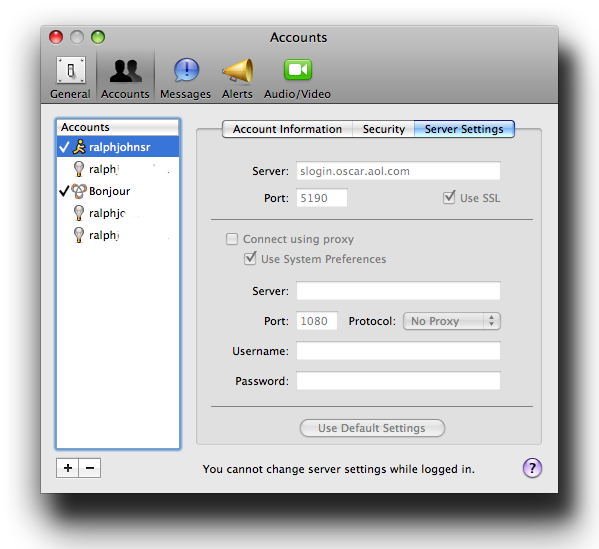The height and width of the screenshot is (549, 599).
Task: Switch to the Security tab
Action: [384, 129]
